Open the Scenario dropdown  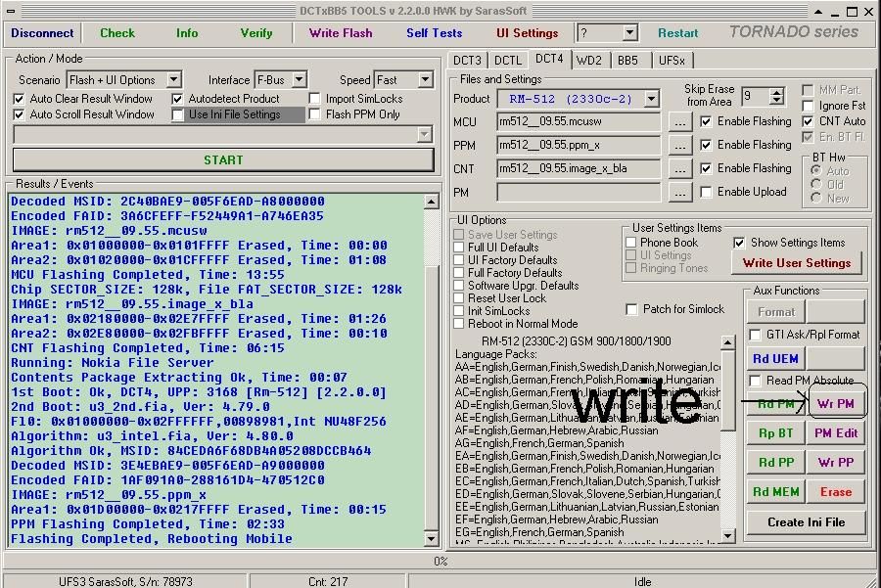[174, 80]
